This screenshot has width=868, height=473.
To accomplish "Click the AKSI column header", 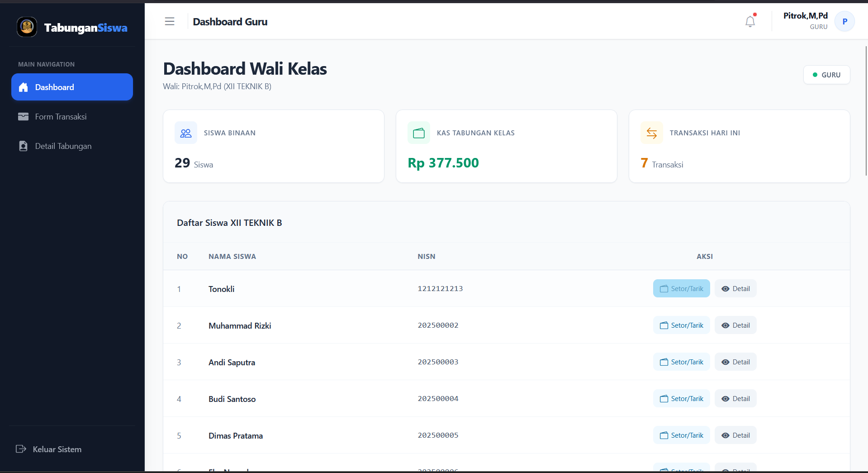I will point(705,256).
